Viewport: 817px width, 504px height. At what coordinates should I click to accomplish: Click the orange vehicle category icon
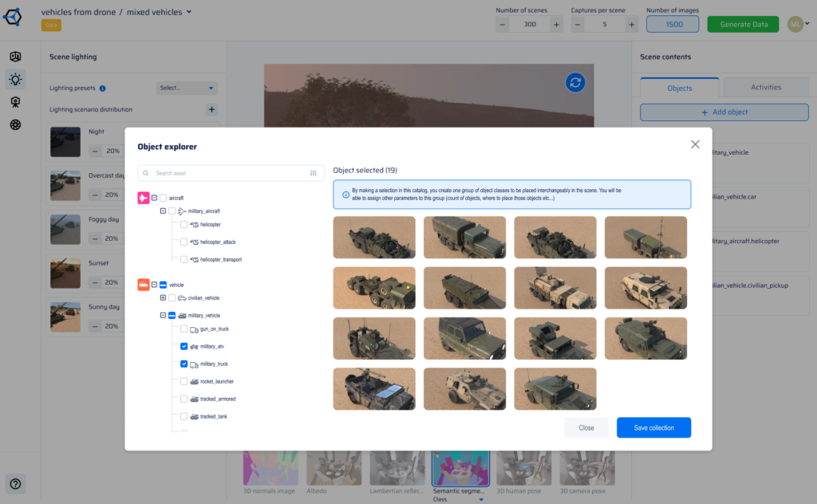pos(144,285)
